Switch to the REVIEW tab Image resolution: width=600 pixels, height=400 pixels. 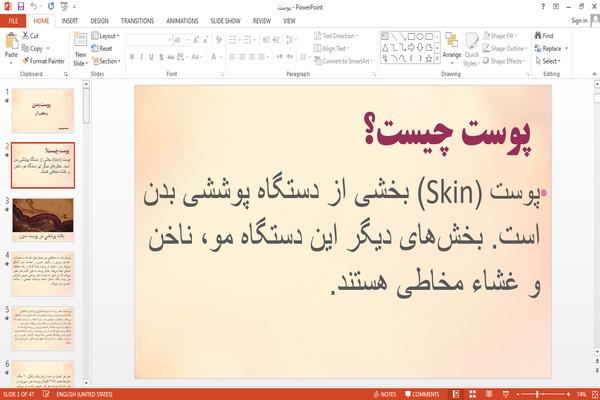click(x=262, y=21)
